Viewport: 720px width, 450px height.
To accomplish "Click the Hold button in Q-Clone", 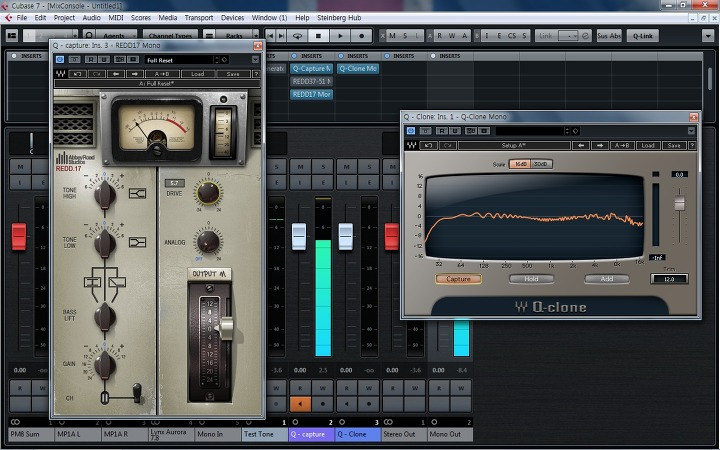I will click(531, 279).
